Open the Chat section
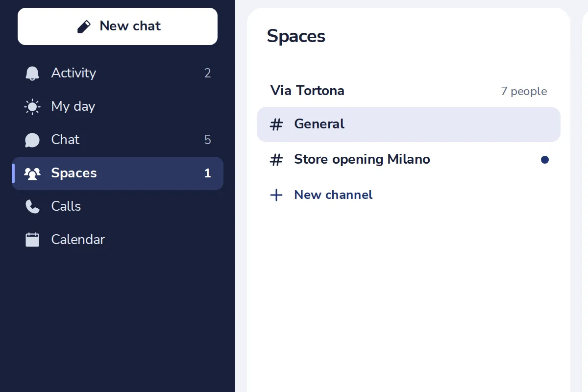The width and height of the screenshot is (588, 392). [x=118, y=140]
